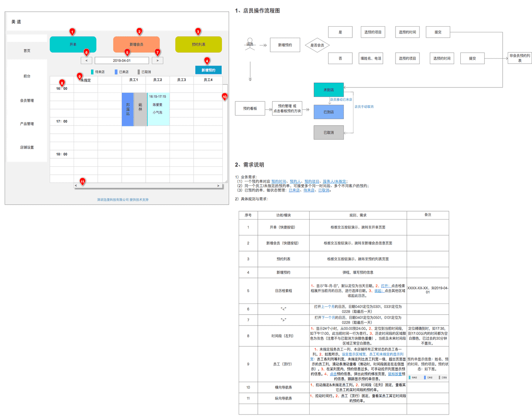Click the 是否会员 decision diamond
The image size is (532, 416).
[x=317, y=45]
